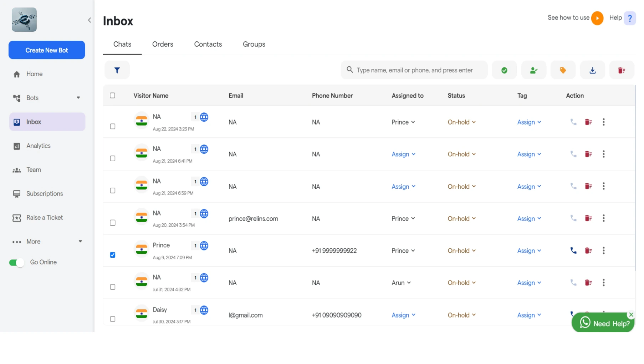Collapse the sidebar with the left chevron
Viewport: 644px width, 364px height.
coord(90,20)
